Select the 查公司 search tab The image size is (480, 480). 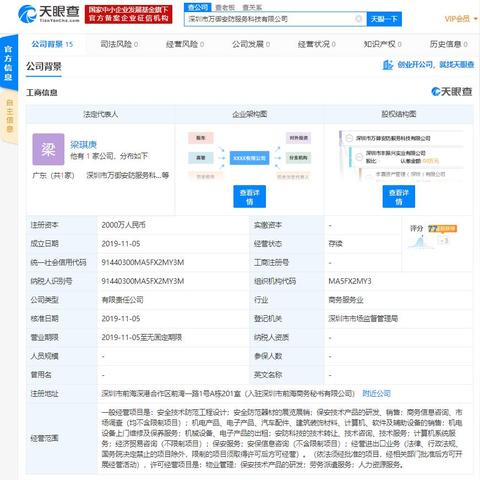pos(198,7)
